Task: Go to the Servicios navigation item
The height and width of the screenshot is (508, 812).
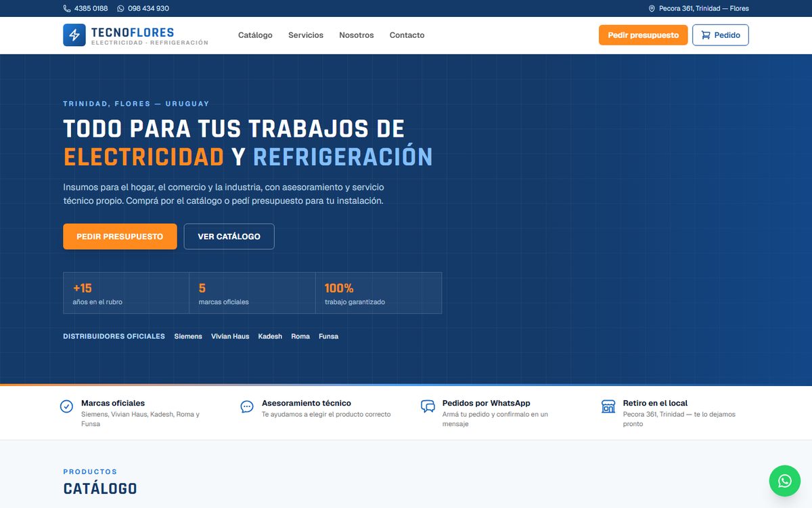Action: (x=306, y=35)
